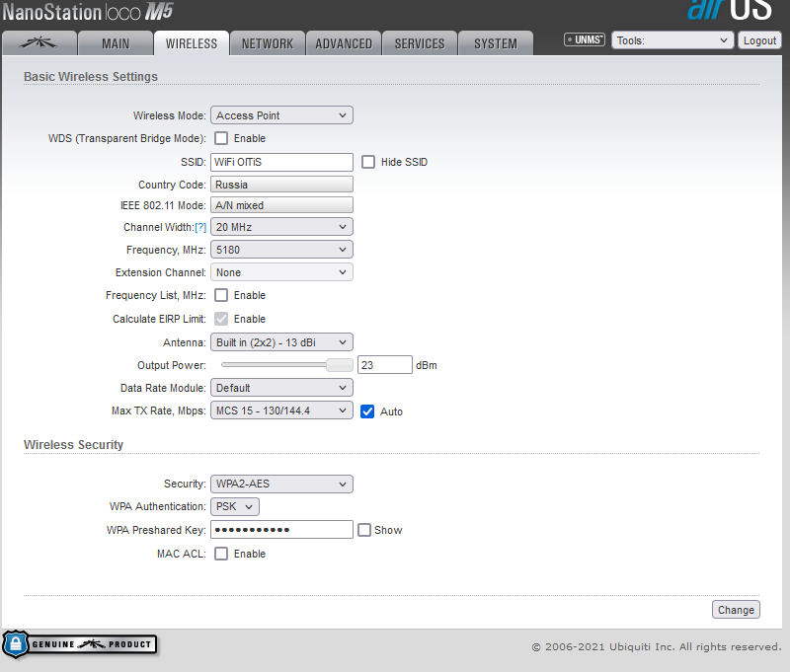Switch to the SERVICES tab

click(x=420, y=43)
